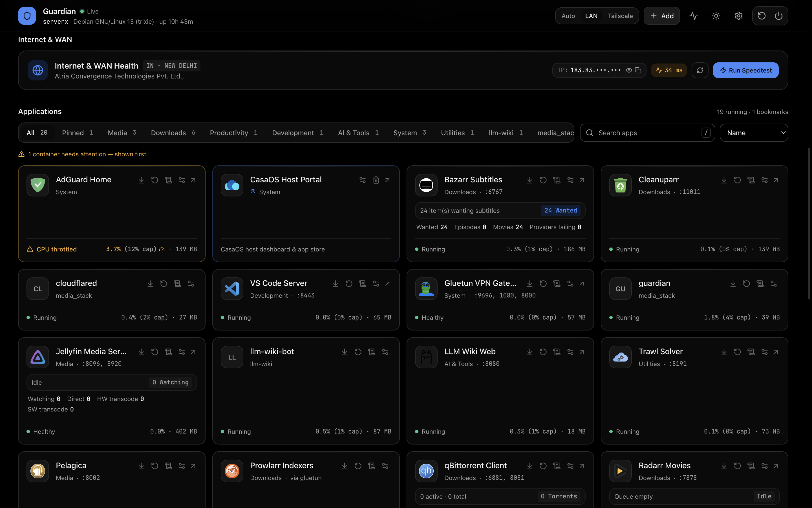The image size is (812, 508).
Task: Open sliders settings icon on Cleanuparr
Action: pyautogui.click(x=765, y=180)
